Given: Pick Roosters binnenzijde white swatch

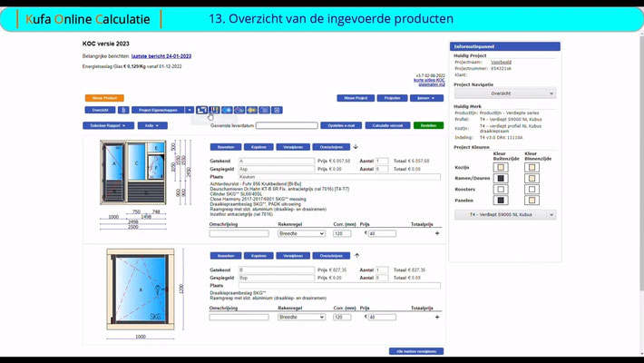Looking at the screenshot, I should point(532,190).
